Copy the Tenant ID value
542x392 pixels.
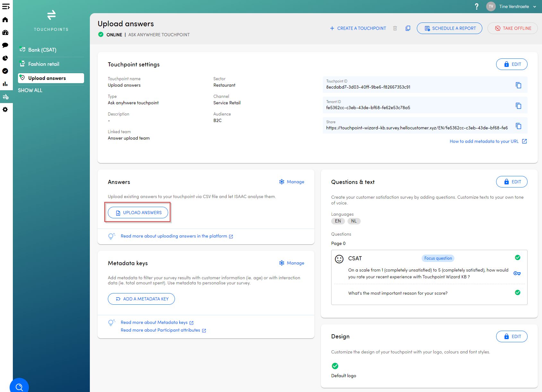(518, 106)
